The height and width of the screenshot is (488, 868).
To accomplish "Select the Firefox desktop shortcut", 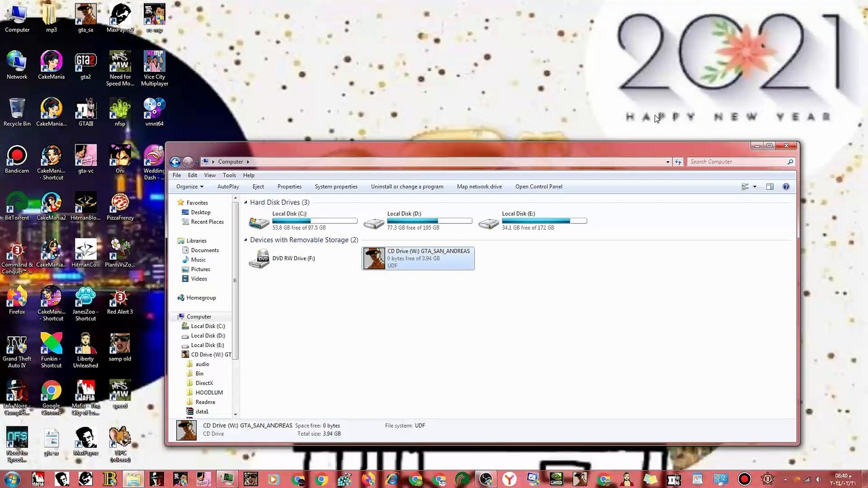I will tap(17, 300).
